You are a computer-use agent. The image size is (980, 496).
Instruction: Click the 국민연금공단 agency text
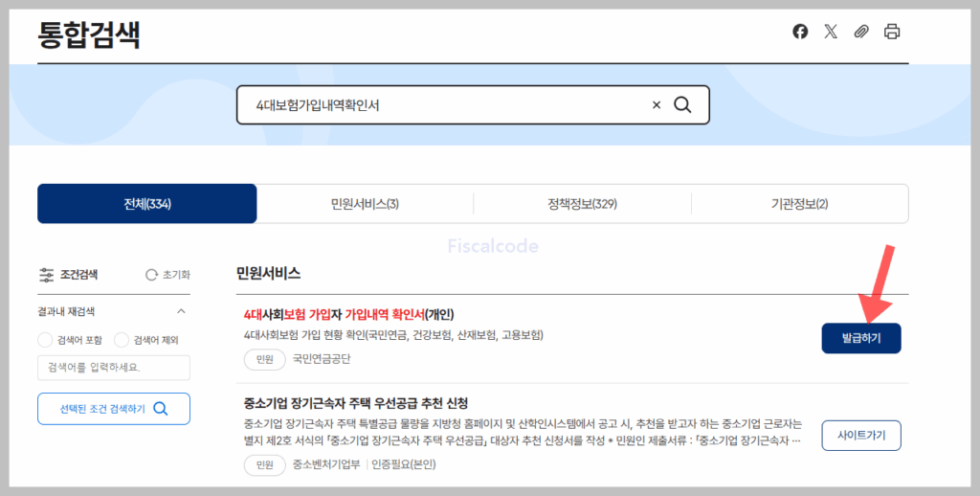click(322, 359)
